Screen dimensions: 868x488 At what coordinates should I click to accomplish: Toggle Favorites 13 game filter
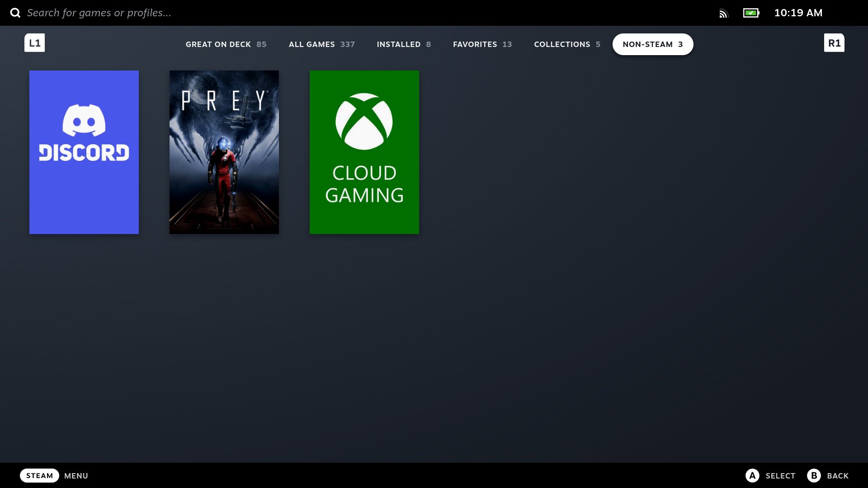(482, 44)
